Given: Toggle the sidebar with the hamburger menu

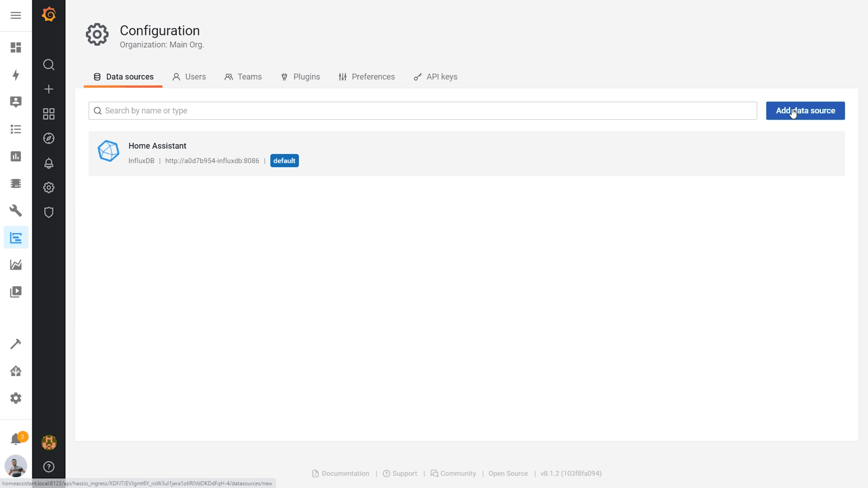Looking at the screenshot, I should coord(16,15).
